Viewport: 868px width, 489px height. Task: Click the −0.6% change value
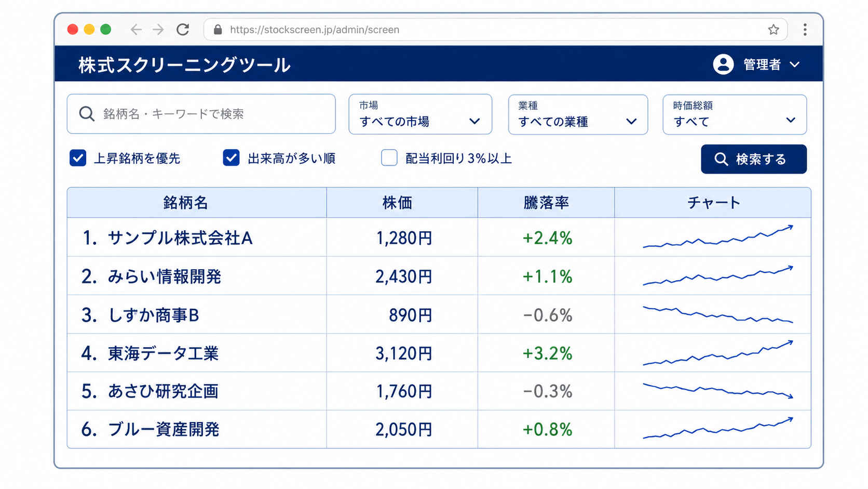click(547, 315)
